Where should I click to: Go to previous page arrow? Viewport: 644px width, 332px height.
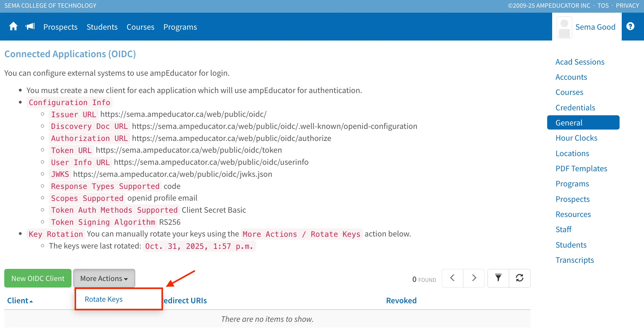(x=452, y=278)
